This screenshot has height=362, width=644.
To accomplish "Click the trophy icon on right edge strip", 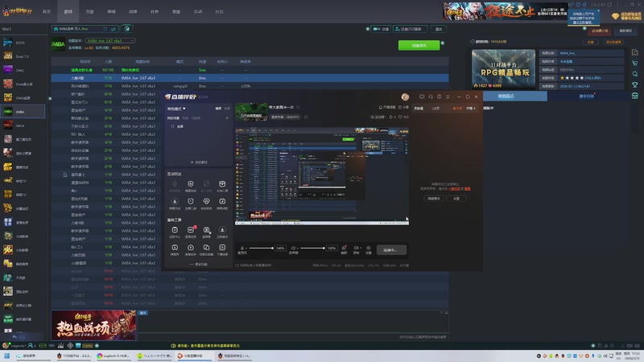I will [635, 85].
